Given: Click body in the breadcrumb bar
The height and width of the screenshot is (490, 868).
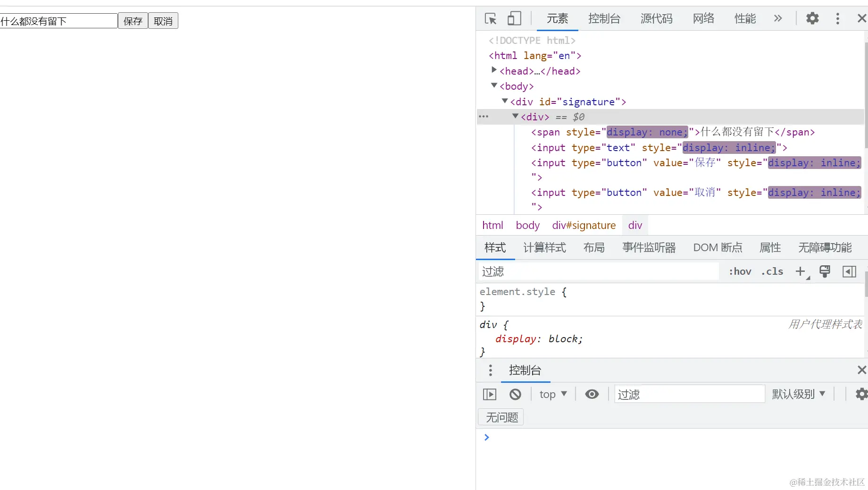Looking at the screenshot, I should tap(527, 225).
